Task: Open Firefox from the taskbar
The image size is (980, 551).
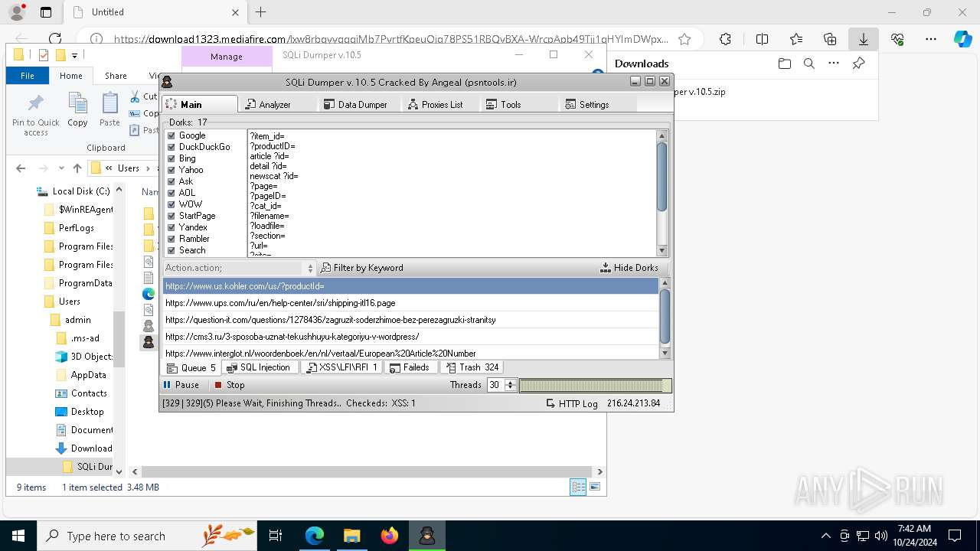Action: pos(390,536)
